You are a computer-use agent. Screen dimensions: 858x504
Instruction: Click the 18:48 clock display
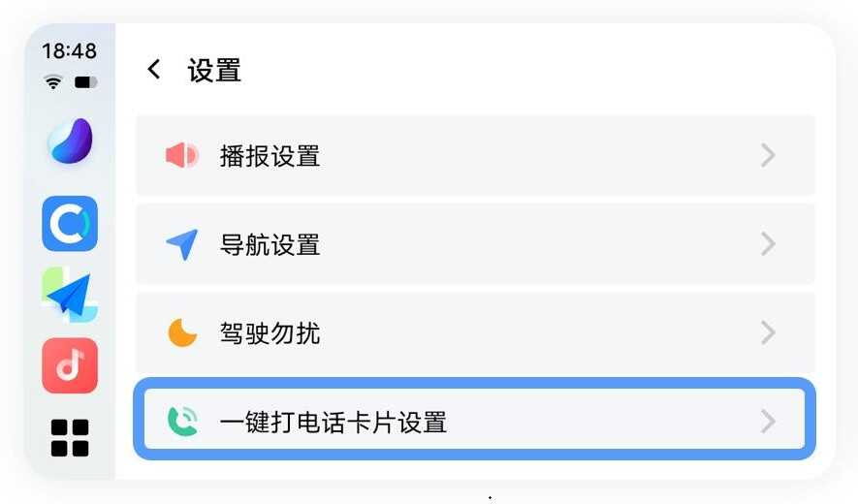click(x=70, y=51)
